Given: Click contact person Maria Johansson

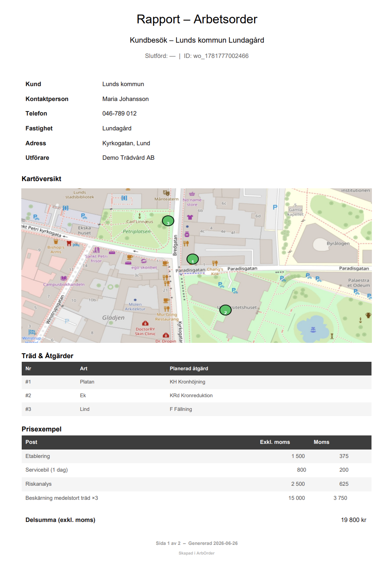Looking at the screenshot, I should [125, 99].
